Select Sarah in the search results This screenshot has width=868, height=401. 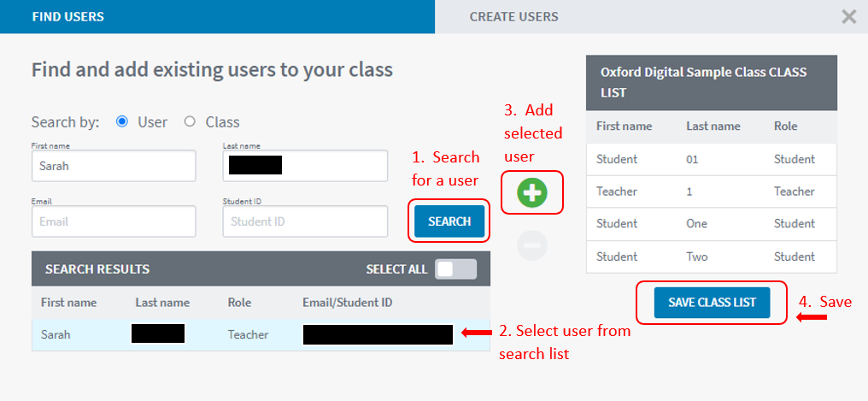pyautogui.click(x=261, y=334)
